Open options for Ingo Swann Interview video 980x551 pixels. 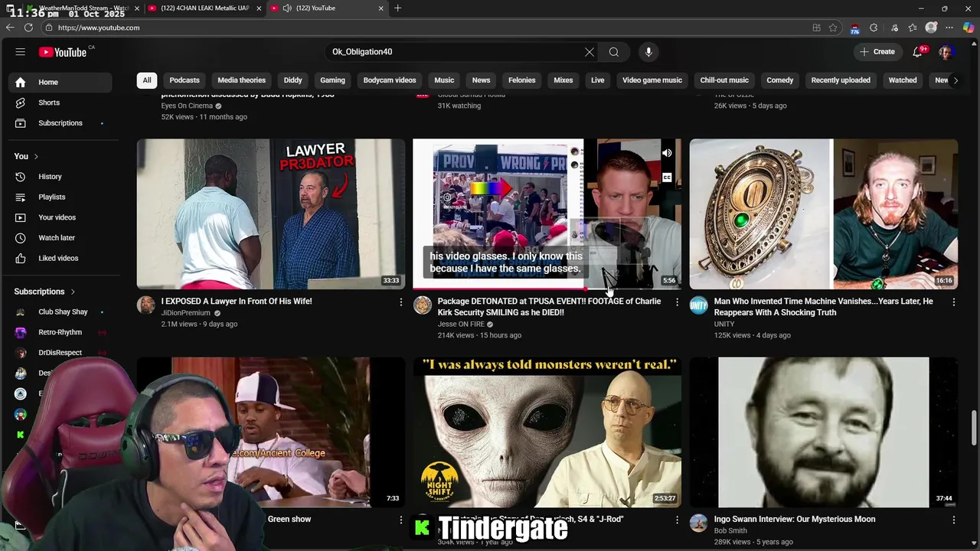pyautogui.click(x=953, y=520)
